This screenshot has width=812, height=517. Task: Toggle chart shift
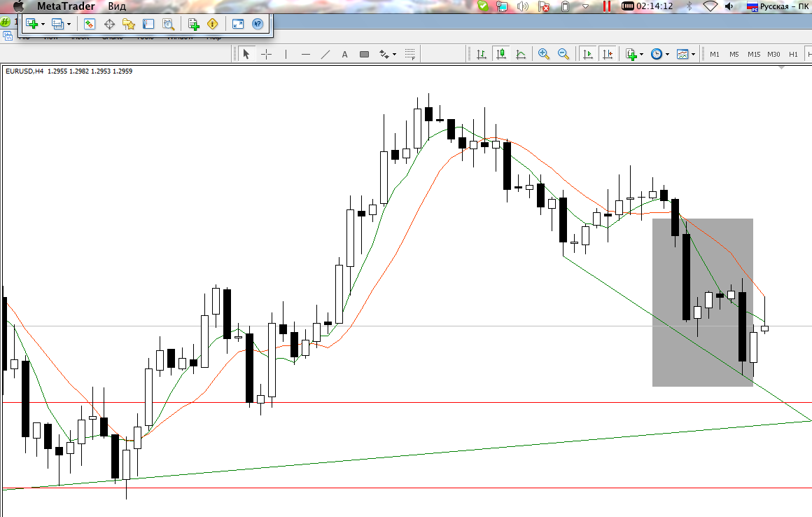coord(608,54)
